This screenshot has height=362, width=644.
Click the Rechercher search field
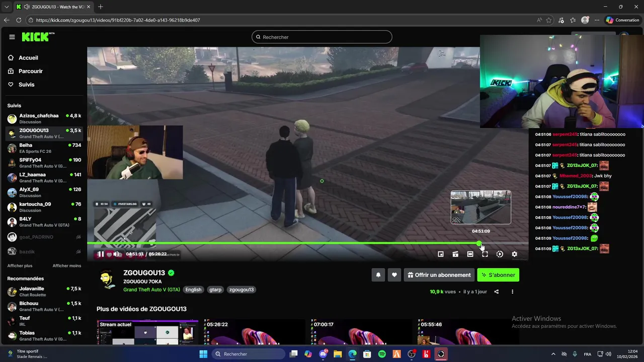click(x=322, y=37)
